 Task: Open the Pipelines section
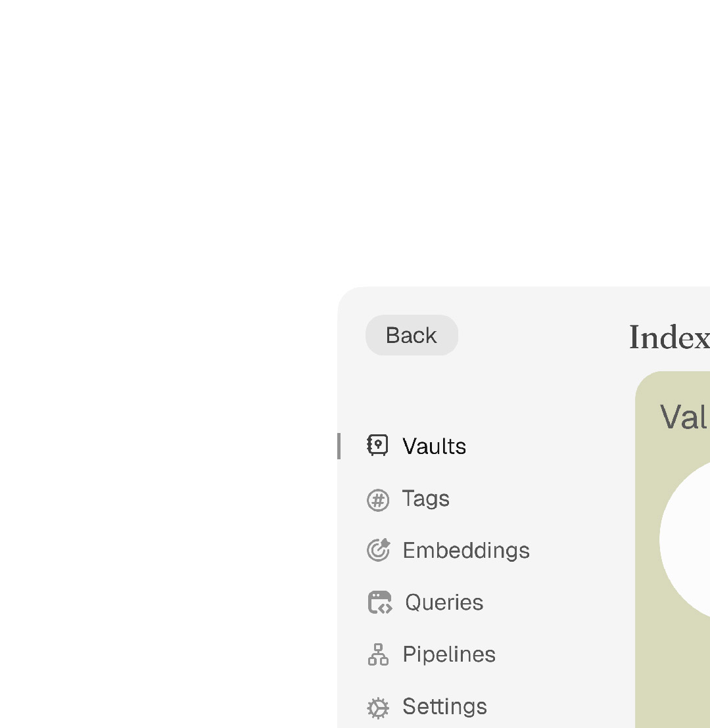[x=448, y=654]
